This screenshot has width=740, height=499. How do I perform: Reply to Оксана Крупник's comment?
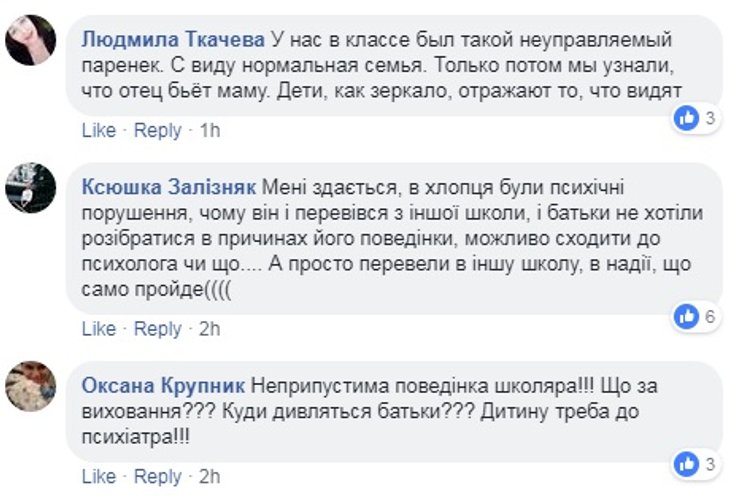158,476
